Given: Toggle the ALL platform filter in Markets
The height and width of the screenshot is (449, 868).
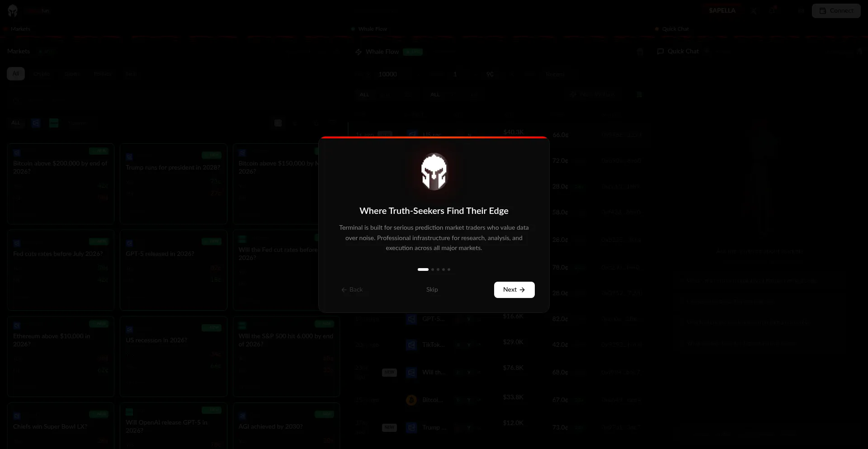Looking at the screenshot, I should click(16, 123).
